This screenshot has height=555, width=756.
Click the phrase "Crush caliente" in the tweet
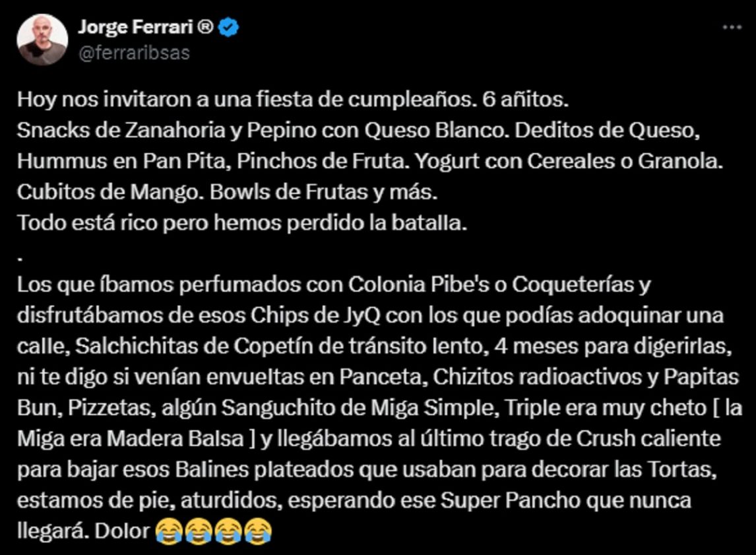[648, 439]
